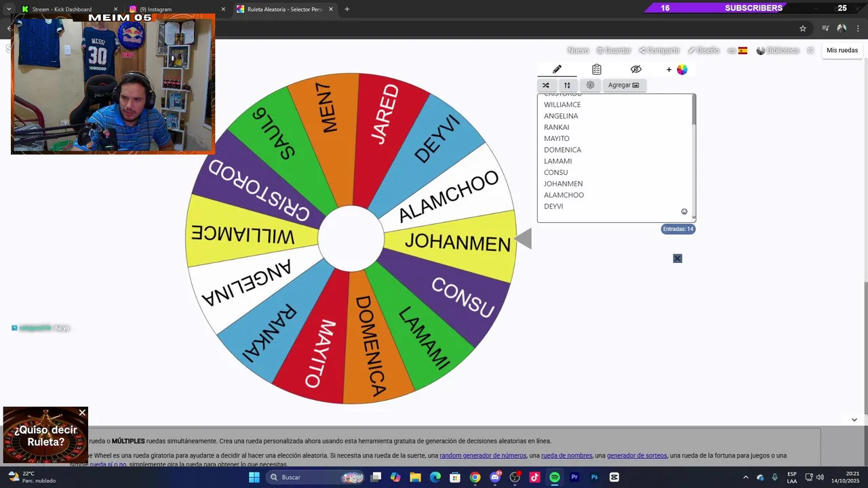This screenshot has width=868, height=488.
Task: Click the Agregar image button
Action: (623, 85)
